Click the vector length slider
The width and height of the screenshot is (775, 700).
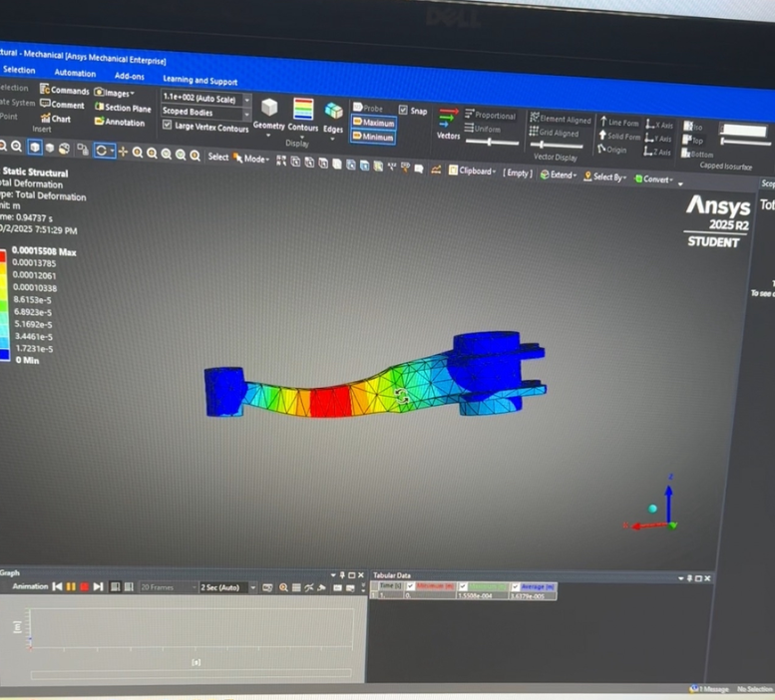489,143
